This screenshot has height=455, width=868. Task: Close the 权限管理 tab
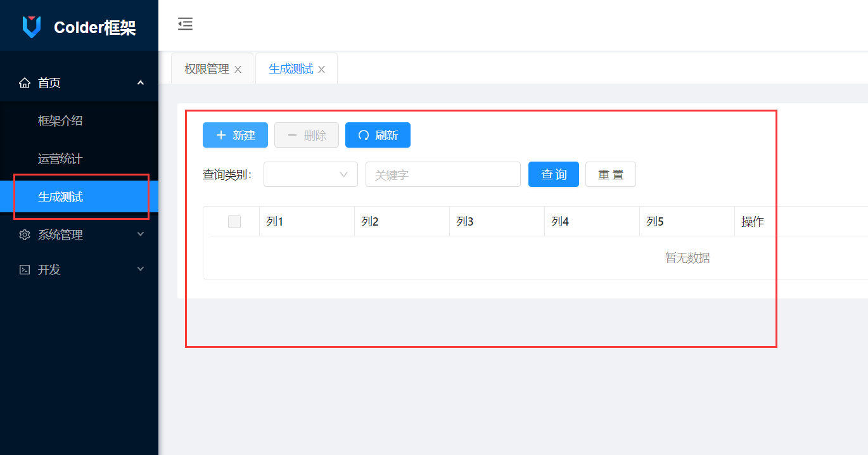click(x=238, y=68)
